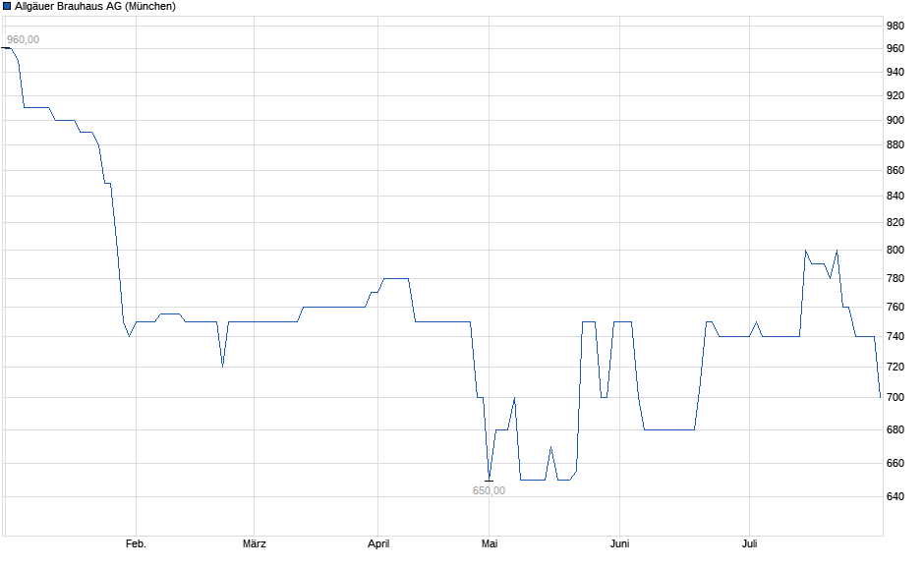Click the Juli month label
924x569 pixels.
[749, 543]
